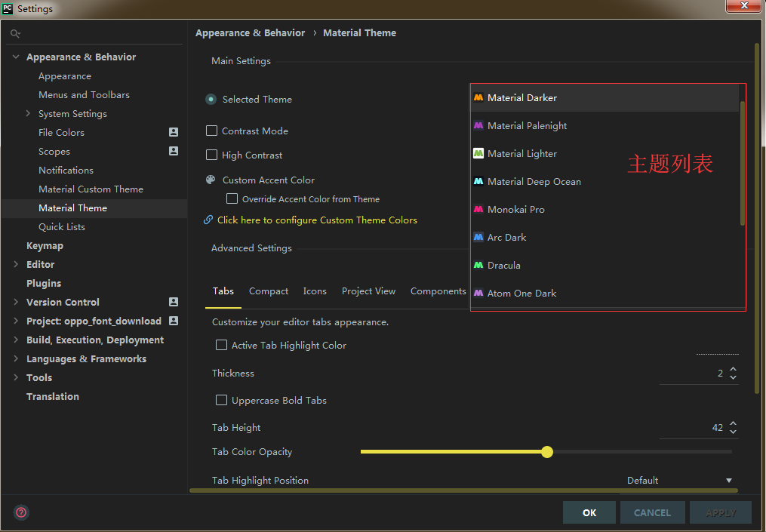Open the configure Custom Theme Colors link
The height and width of the screenshot is (532, 766).
coord(317,220)
